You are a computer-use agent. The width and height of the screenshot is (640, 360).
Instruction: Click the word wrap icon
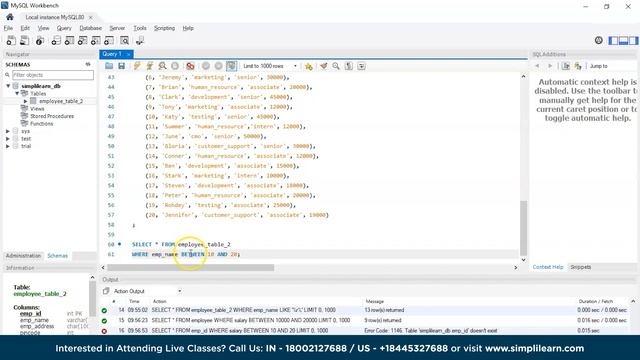tap(362, 66)
